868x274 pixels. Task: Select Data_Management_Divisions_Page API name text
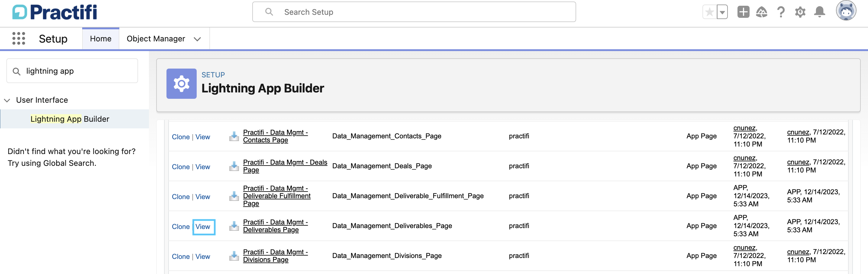click(x=387, y=256)
